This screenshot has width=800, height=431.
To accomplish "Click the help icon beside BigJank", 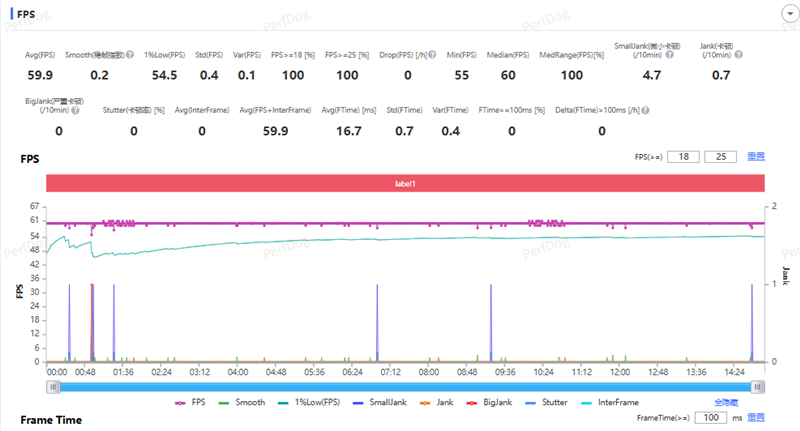I will click(x=75, y=110).
